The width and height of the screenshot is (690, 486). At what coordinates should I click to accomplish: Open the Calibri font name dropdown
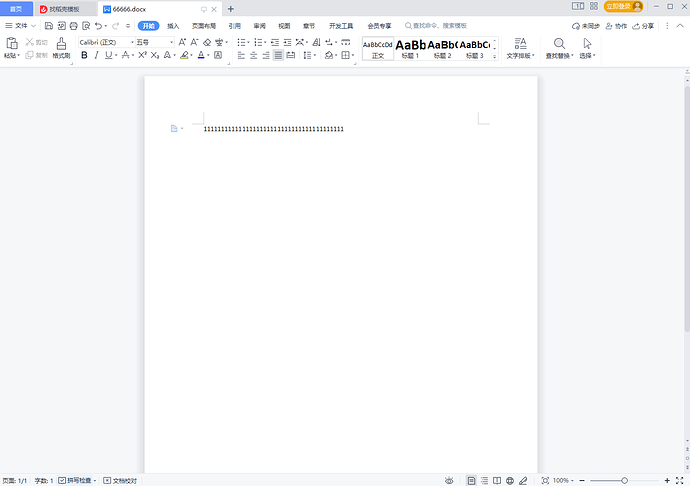pyautogui.click(x=132, y=42)
